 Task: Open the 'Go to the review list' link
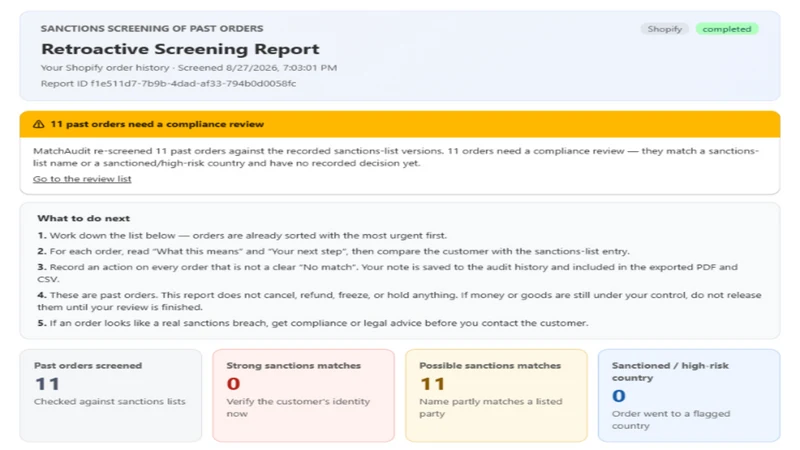click(x=82, y=179)
